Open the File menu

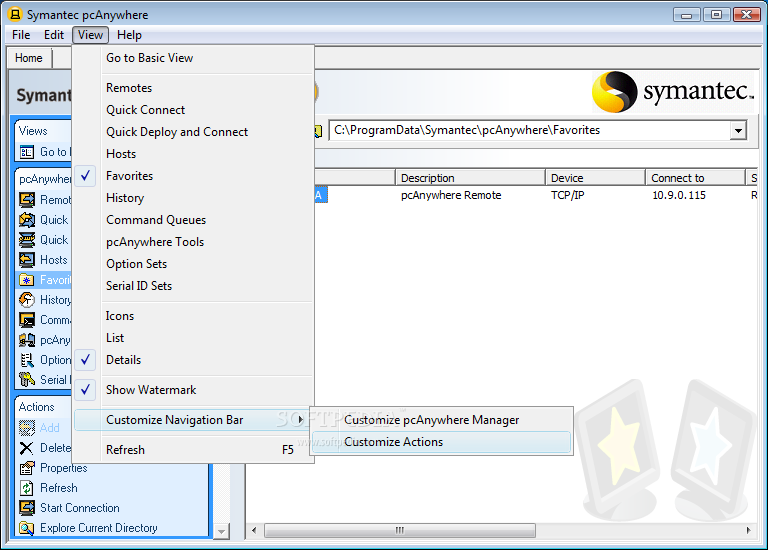[21, 35]
